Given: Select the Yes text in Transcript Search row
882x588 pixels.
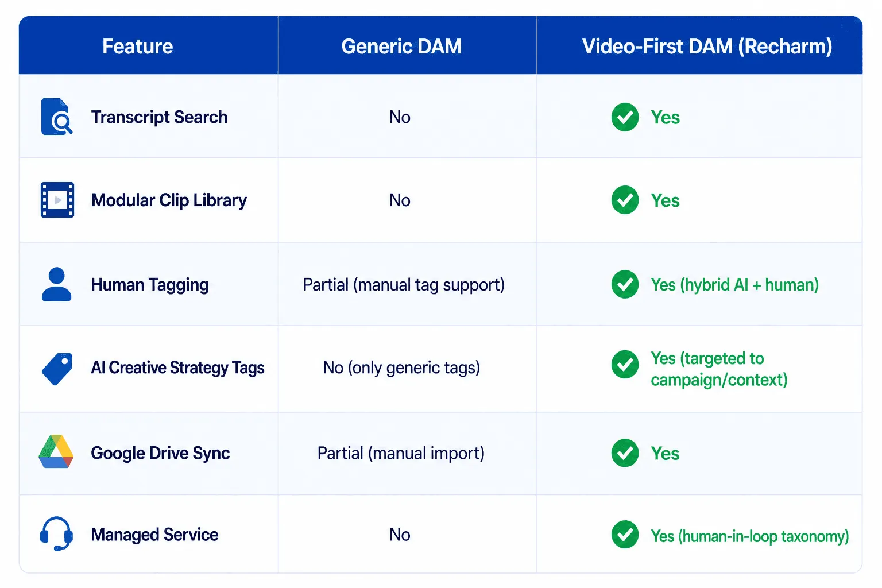Looking at the screenshot, I should (x=665, y=118).
